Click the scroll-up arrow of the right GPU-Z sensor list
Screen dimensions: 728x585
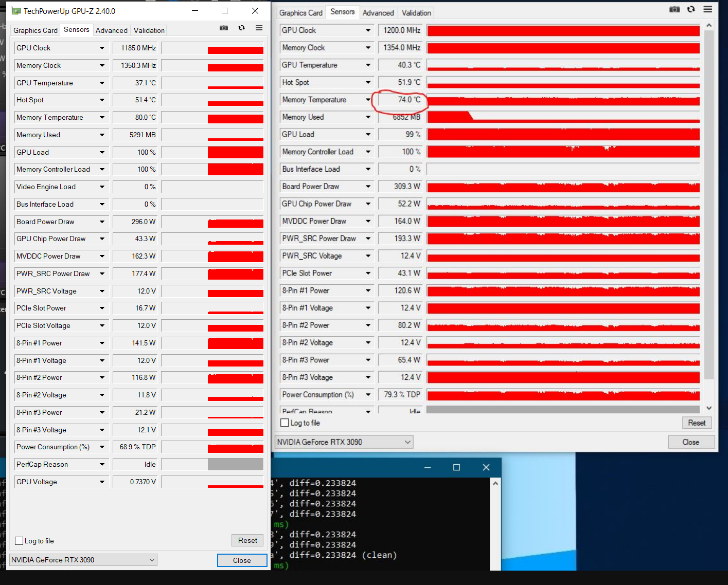coord(709,25)
